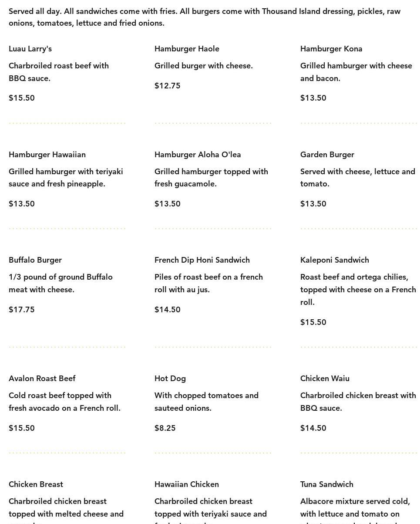Click the Avalon Roast Beef title
This screenshot has width=420, height=524.
tap(42, 379)
